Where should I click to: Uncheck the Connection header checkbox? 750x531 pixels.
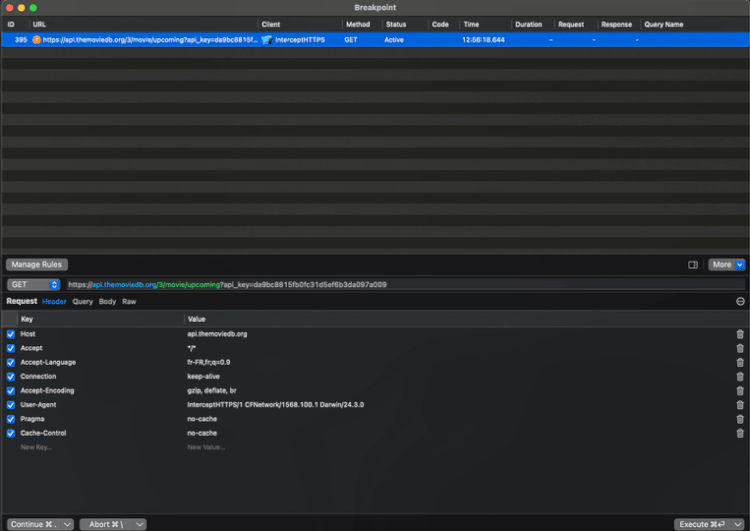coord(11,376)
